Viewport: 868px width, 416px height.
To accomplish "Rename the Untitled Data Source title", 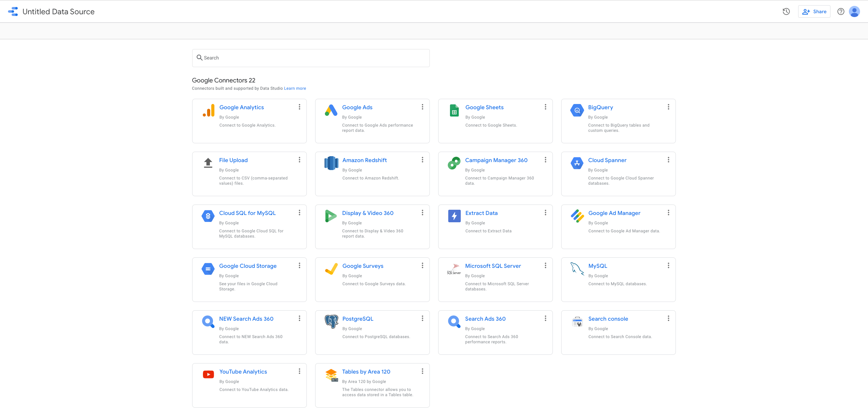I will (58, 11).
